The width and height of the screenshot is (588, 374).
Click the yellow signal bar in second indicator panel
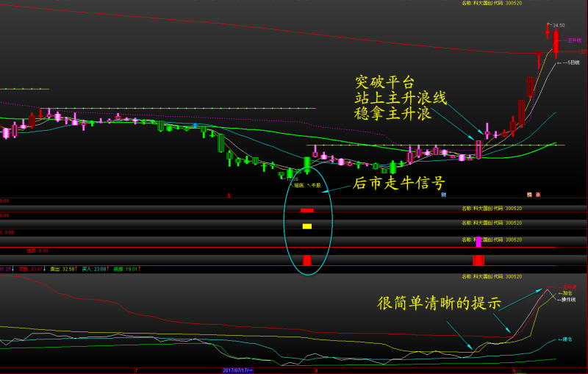307,226
